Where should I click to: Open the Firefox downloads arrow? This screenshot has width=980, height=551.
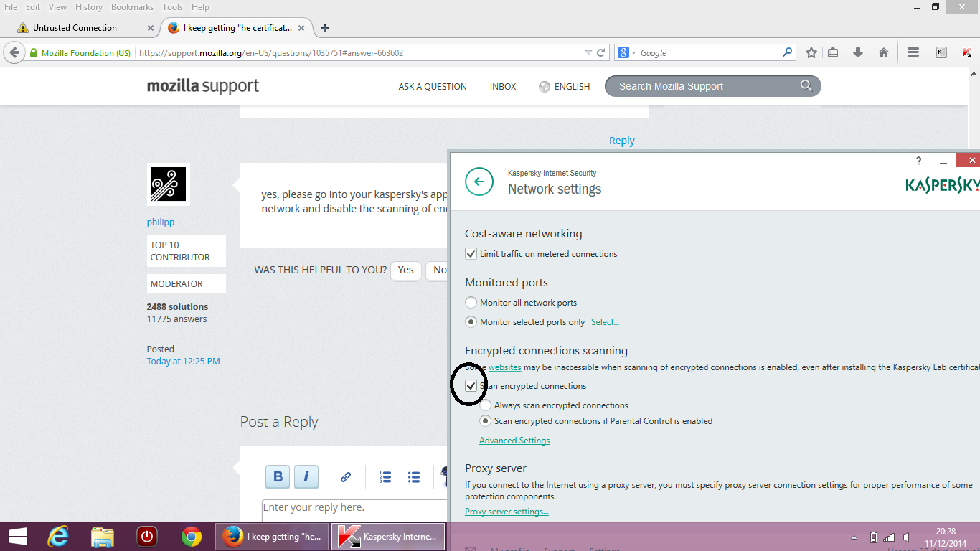pyautogui.click(x=858, y=52)
